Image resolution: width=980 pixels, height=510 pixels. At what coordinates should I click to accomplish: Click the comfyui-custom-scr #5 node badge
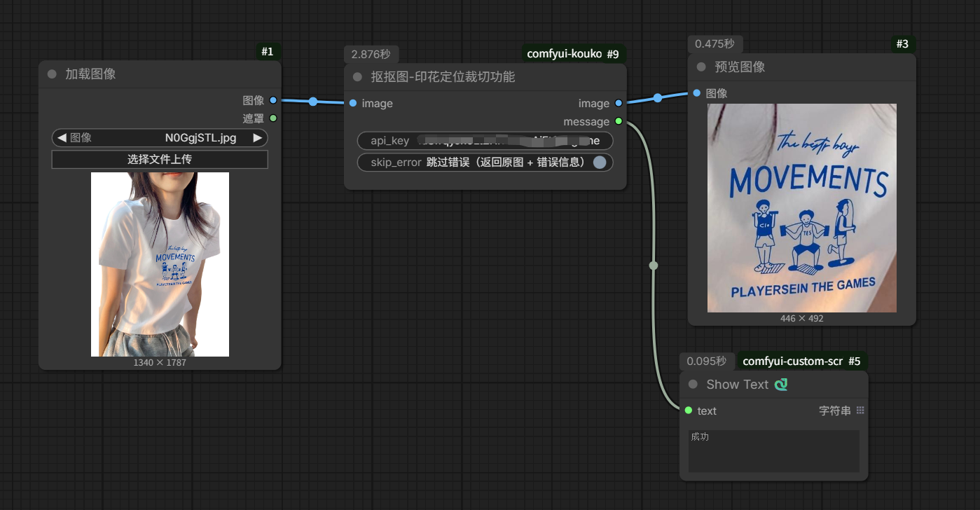pos(802,361)
